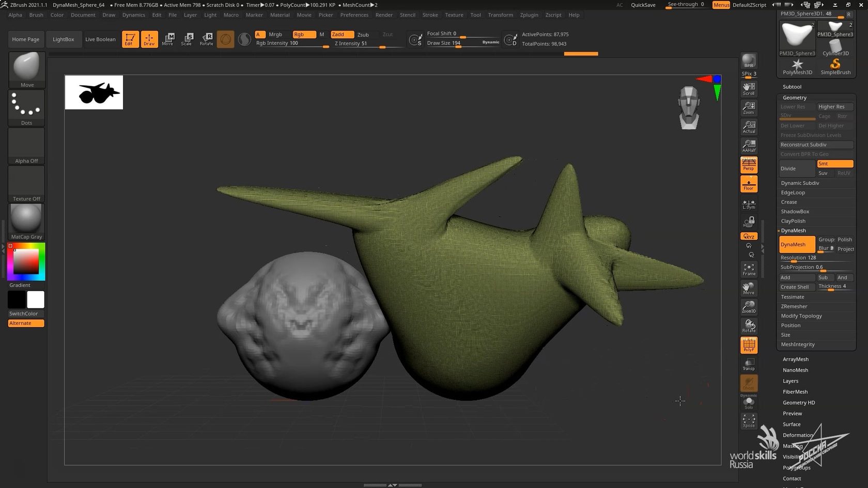Toggle PolyF wireframe display
This screenshot has height=488, width=868.
point(749,345)
